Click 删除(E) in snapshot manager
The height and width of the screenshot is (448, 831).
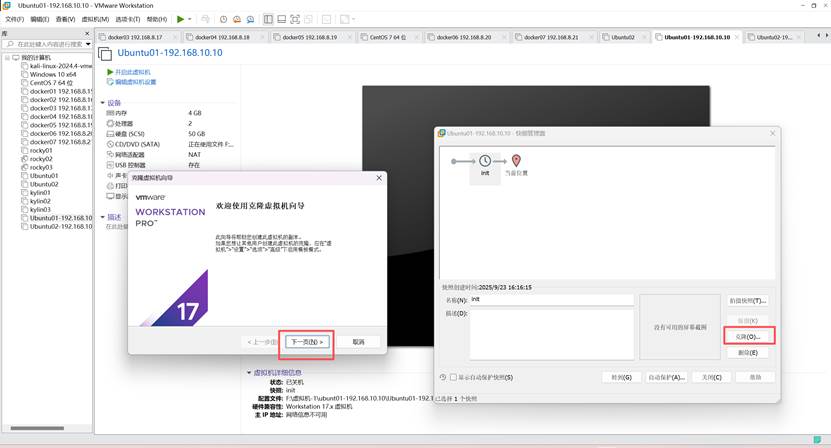[748, 353]
